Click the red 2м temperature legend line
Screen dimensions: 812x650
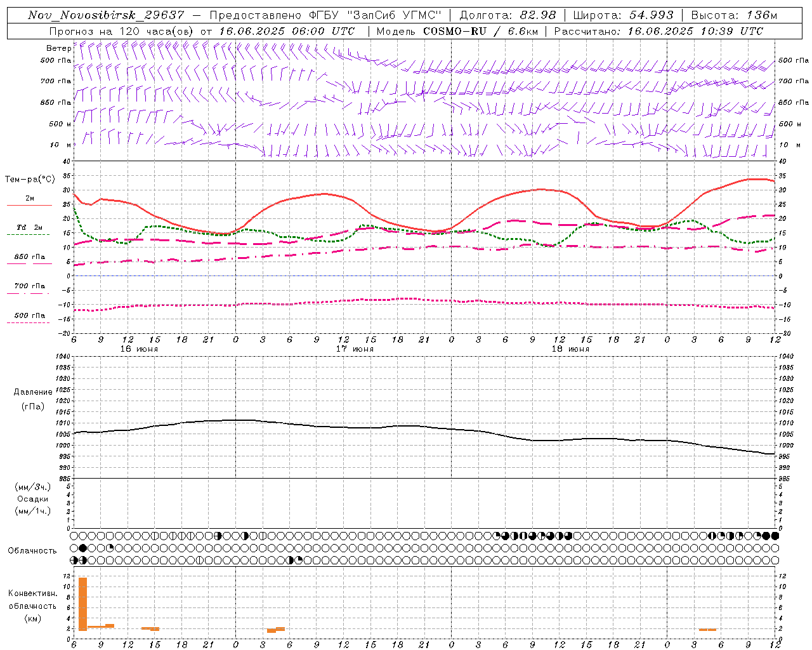29,205
